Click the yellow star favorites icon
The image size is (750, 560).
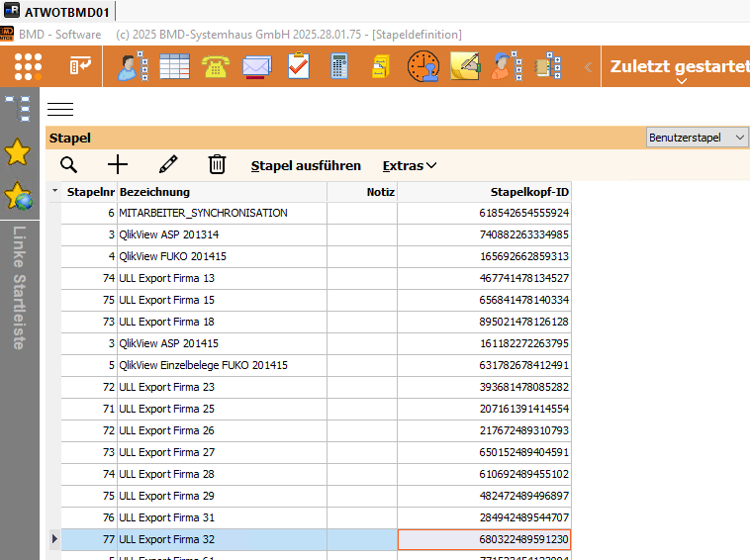pos(18,152)
